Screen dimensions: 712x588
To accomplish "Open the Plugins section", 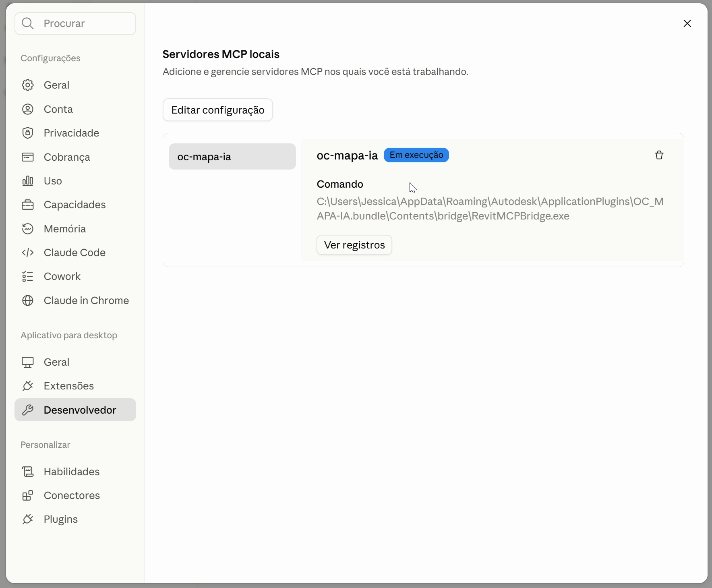I will [75, 519].
